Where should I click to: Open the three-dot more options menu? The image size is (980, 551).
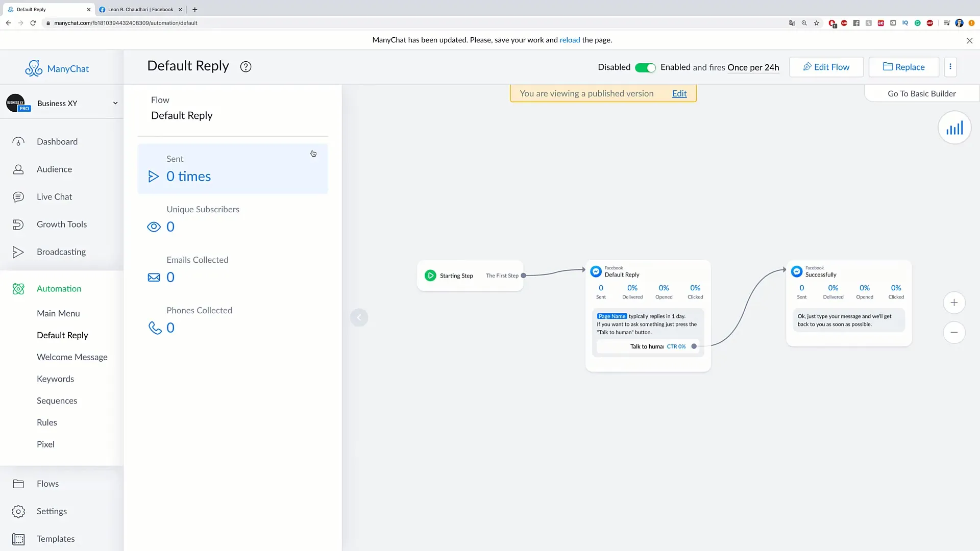[950, 67]
